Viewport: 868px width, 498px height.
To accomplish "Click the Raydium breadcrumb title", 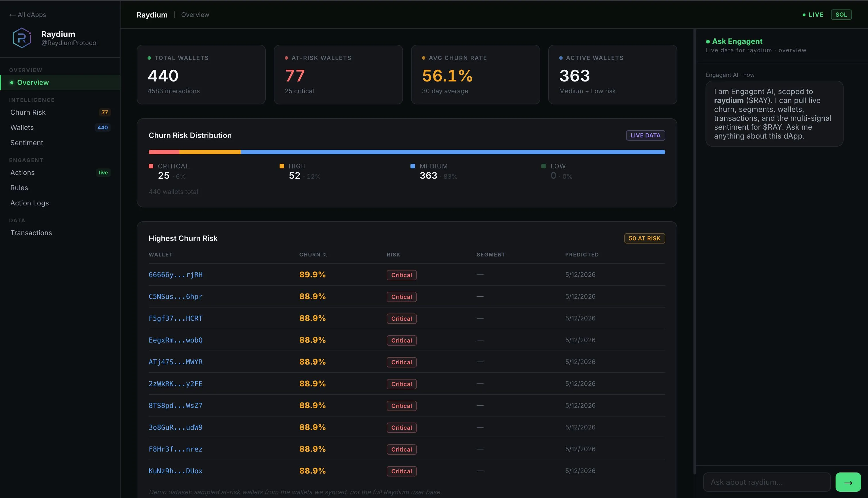I will point(152,15).
